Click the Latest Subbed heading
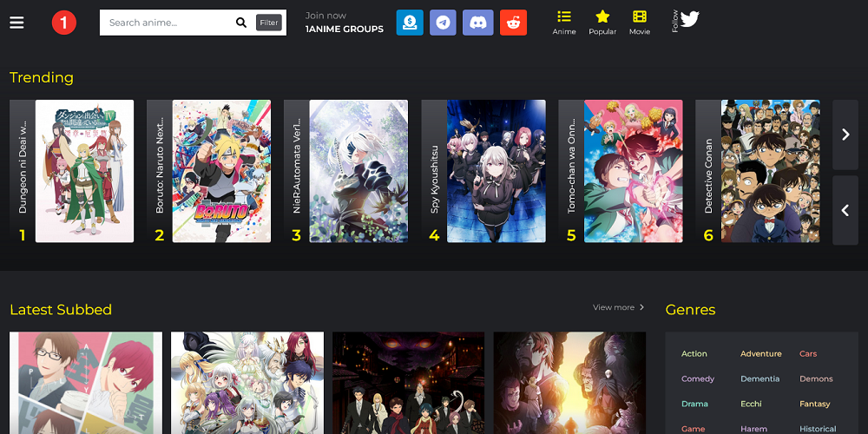The image size is (868, 434). [61, 310]
